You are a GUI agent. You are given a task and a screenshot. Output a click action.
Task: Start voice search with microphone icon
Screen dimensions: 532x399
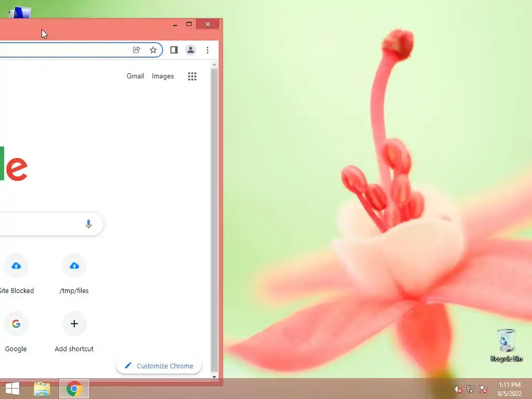pyautogui.click(x=88, y=224)
